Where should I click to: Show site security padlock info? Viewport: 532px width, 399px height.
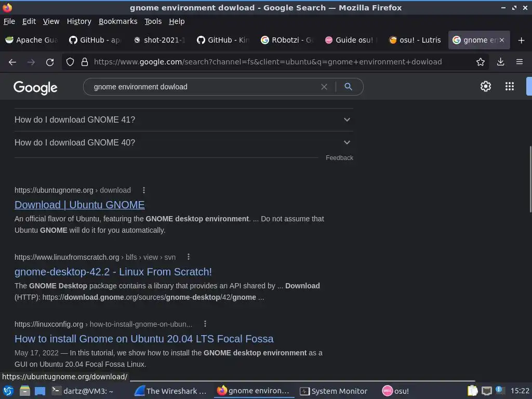(x=85, y=62)
